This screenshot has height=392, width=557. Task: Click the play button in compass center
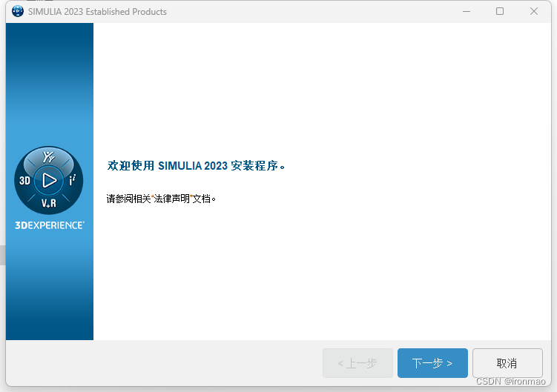coord(49,180)
